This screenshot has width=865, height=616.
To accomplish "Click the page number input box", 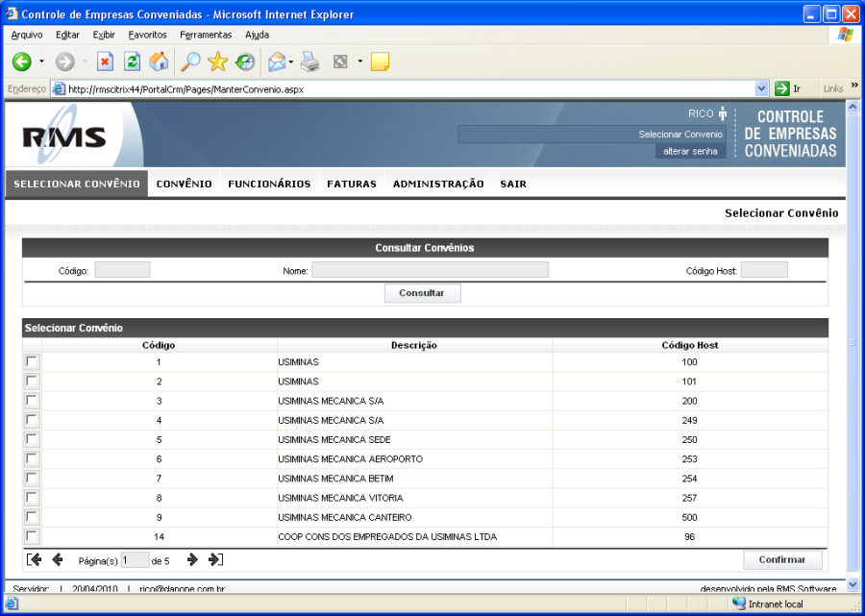I will pyautogui.click(x=136, y=559).
